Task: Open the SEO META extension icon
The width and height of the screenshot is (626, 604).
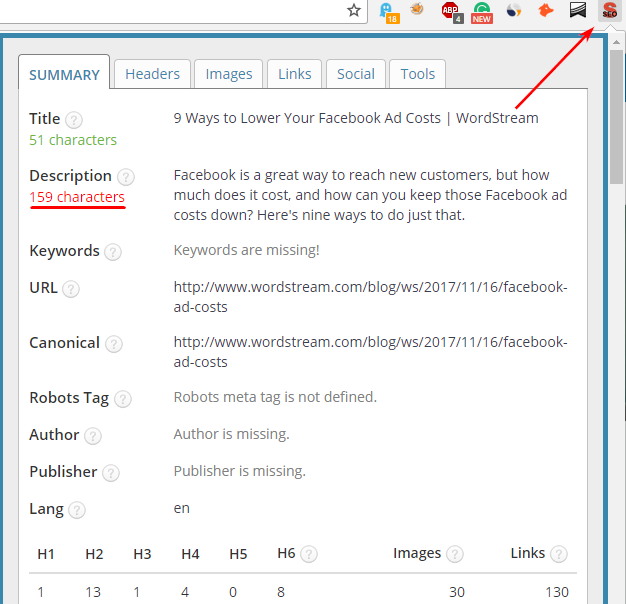Action: click(608, 10)
